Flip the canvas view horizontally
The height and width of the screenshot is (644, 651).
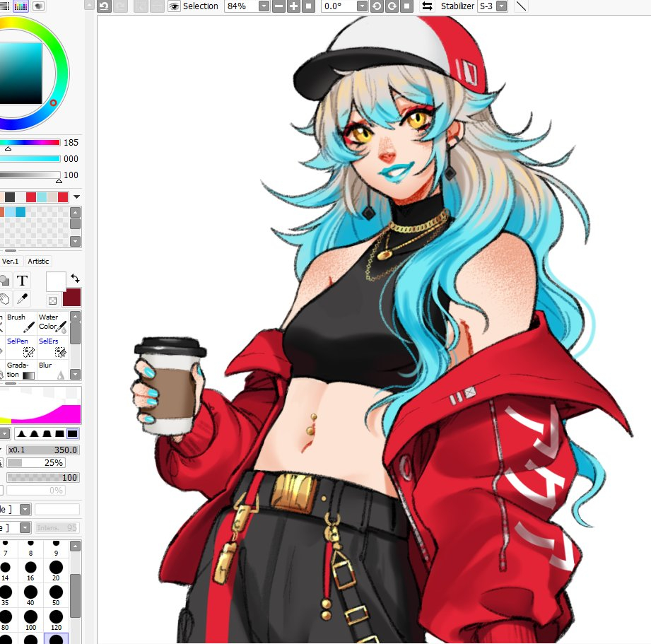coord(427,6)
